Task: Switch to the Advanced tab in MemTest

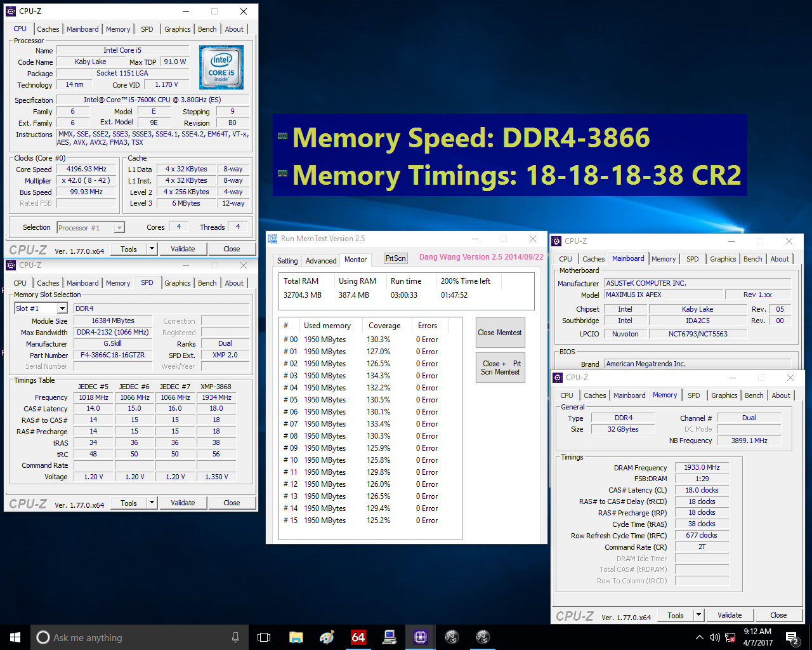Action: 321,260
